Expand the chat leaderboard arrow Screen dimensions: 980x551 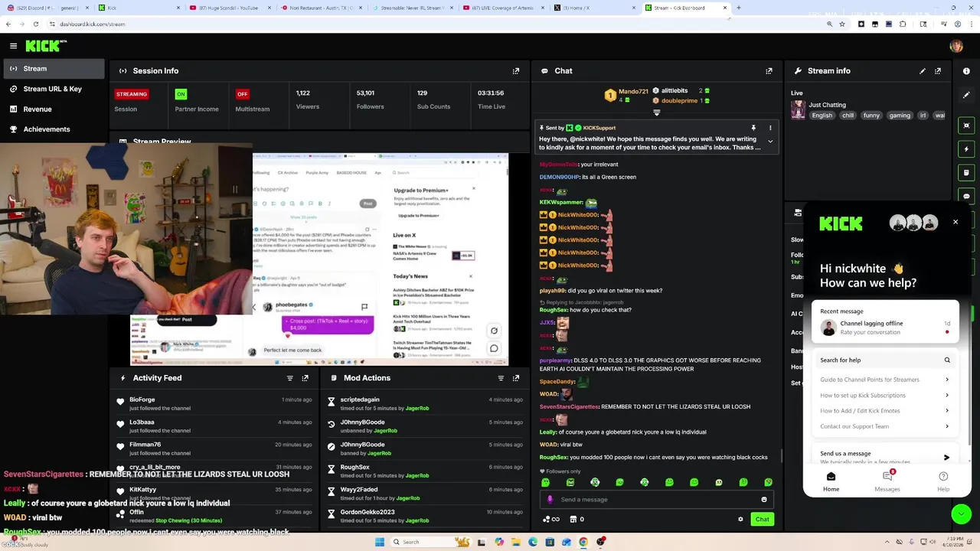pyautogui.click(x=656, y=112)
